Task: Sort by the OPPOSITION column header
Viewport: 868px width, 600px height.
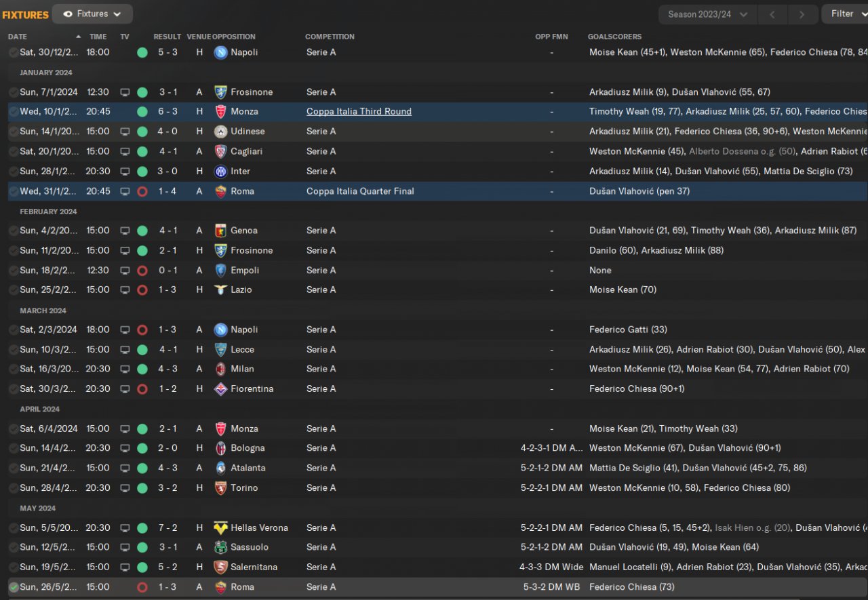Action: (x=234, y=37)
